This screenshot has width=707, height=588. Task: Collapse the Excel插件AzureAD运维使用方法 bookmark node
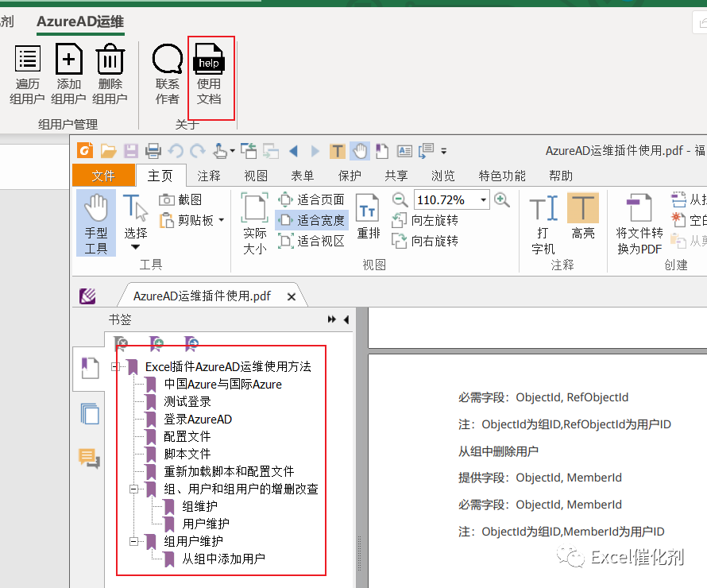point(115,367)
